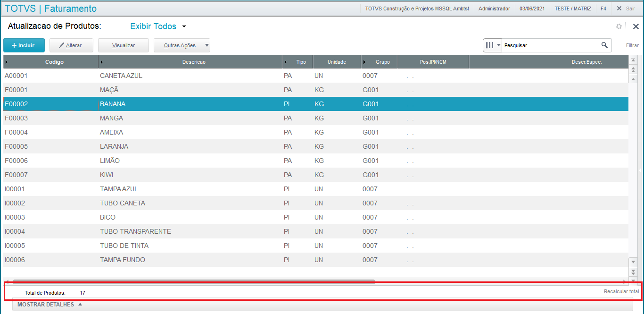Select the BICO product row
Viewport: 644px width, 314px height.
[316, 217]
